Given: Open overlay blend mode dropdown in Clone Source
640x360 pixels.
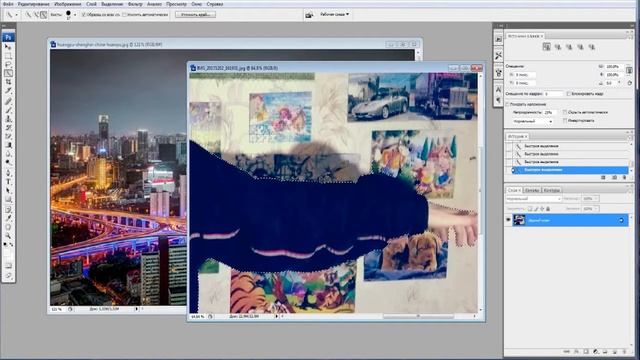Looking at the screenshot, I should tap(533, 122).
